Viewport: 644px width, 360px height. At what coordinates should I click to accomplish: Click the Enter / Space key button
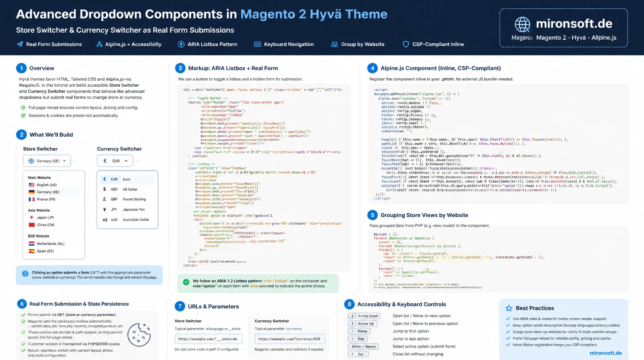coord(363,347)
